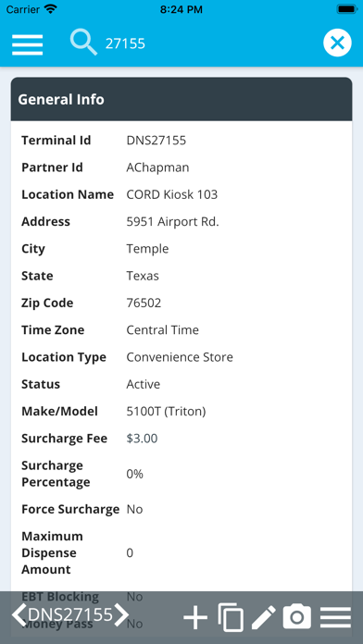Tap the Partner Id value AChapman
This screenshot has width=363, height=644.
157,167
